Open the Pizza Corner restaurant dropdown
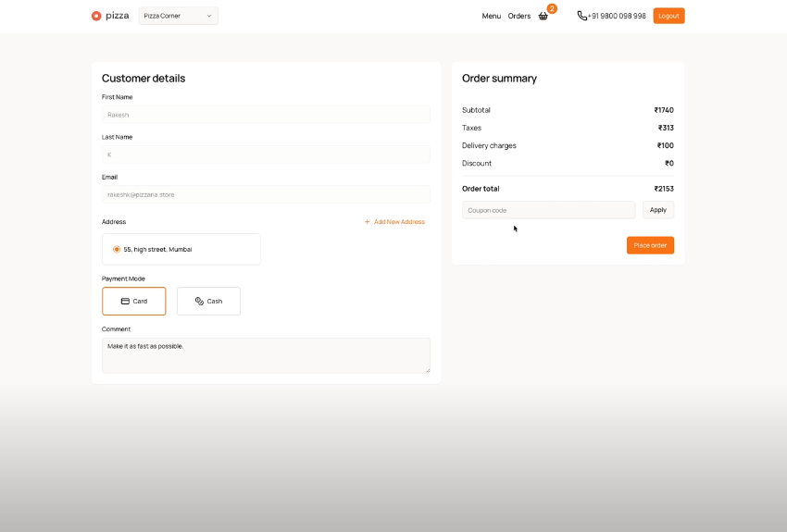787x532 pixels. (x=178, y=16)
